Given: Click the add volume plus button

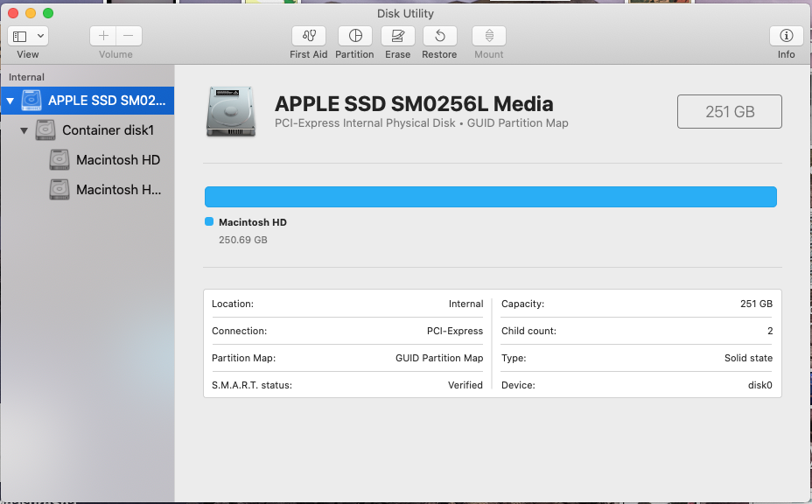Looking at the screenshot, I should click(x=103, y=36).
